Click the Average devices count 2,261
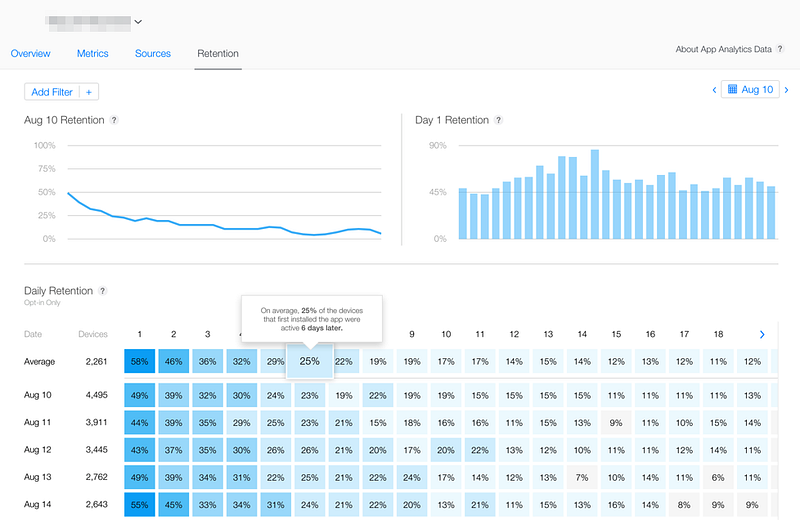Screen dimensions: 800x520 point(96,362)
